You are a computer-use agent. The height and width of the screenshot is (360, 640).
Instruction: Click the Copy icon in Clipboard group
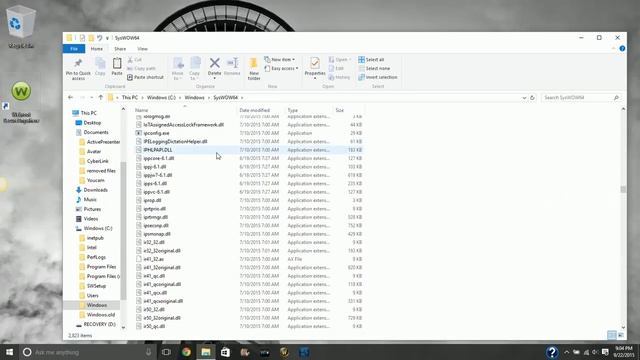pos(100,64)
